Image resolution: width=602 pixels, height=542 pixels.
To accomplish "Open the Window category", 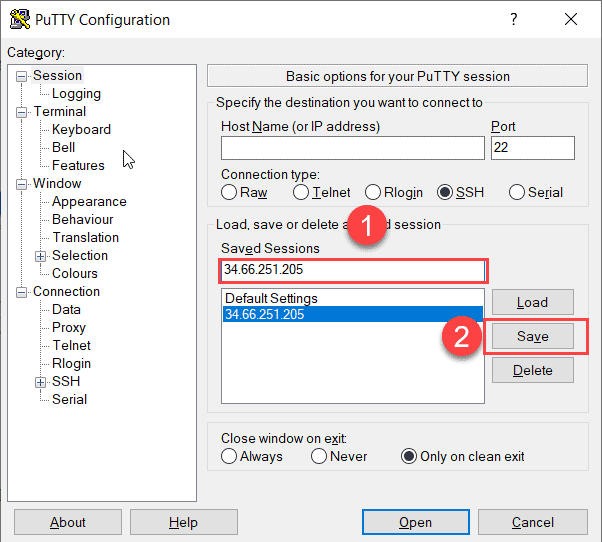I will [x=57, y=183].
